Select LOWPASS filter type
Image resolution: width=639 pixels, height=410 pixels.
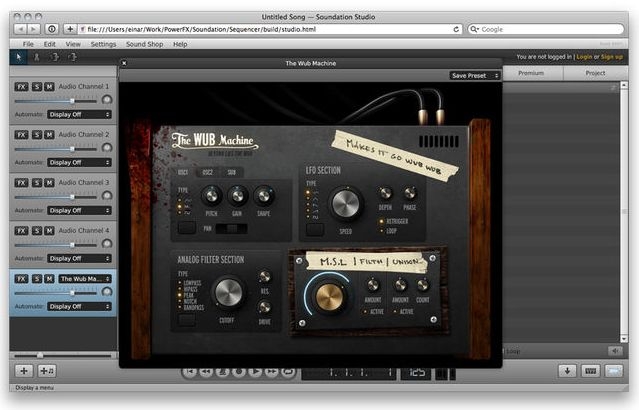pos(190,283)
